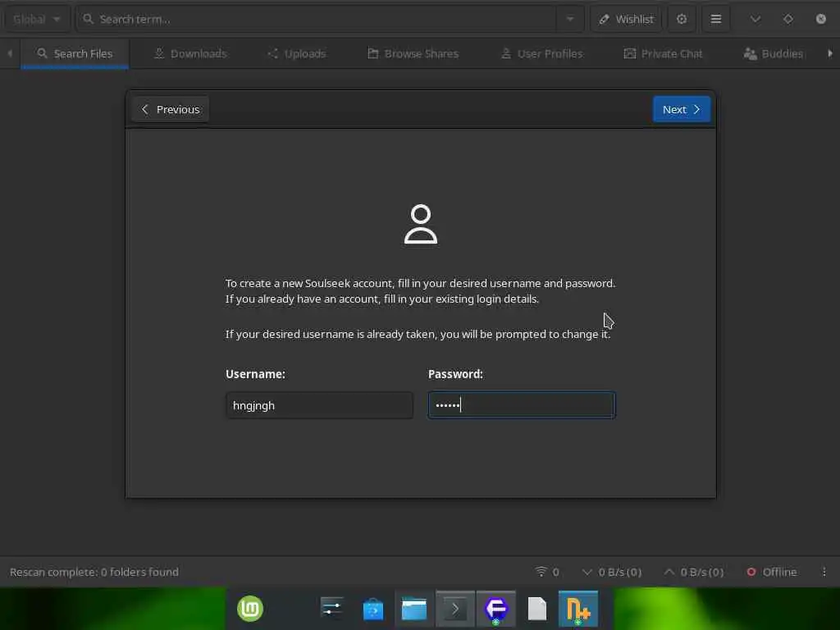
Task: Switch to the User Profiles tab
Action: tap(541, 53)
